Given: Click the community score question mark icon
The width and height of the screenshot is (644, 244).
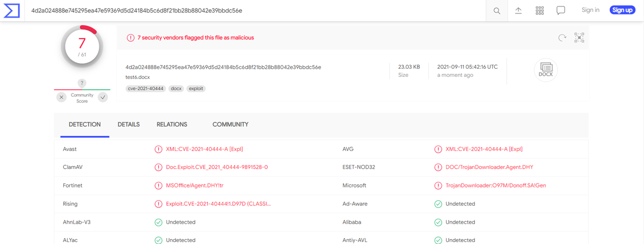Looking at the screenshot, I should [x=82, y=83].
